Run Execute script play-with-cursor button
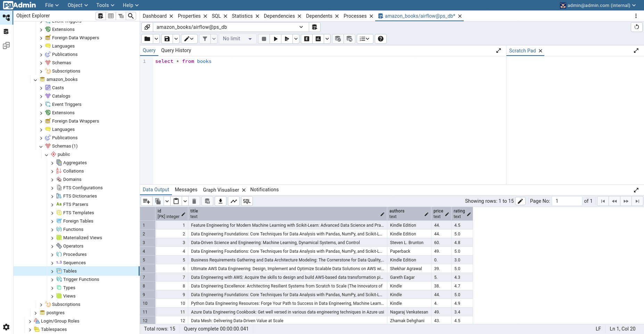644x334 pixels. 287,39
